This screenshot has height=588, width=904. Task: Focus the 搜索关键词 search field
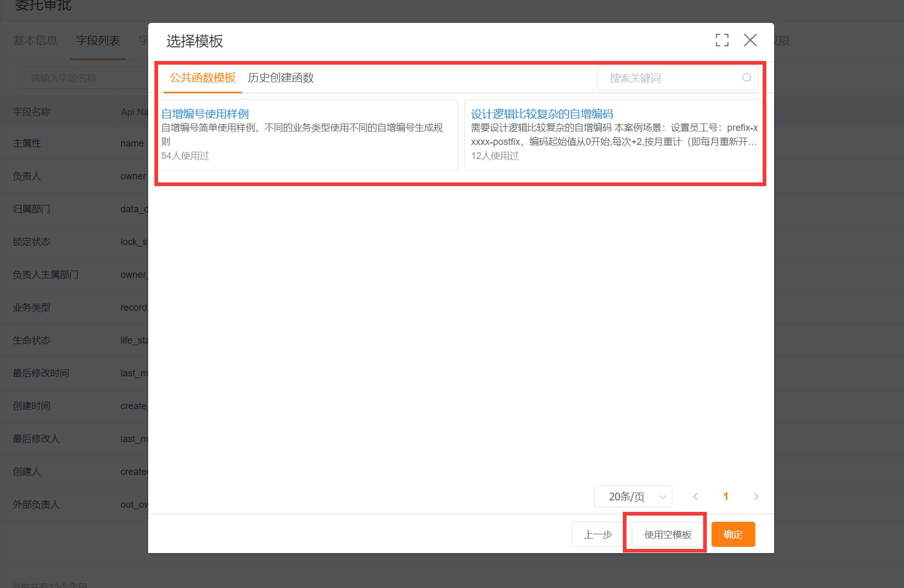coord(678,78)
